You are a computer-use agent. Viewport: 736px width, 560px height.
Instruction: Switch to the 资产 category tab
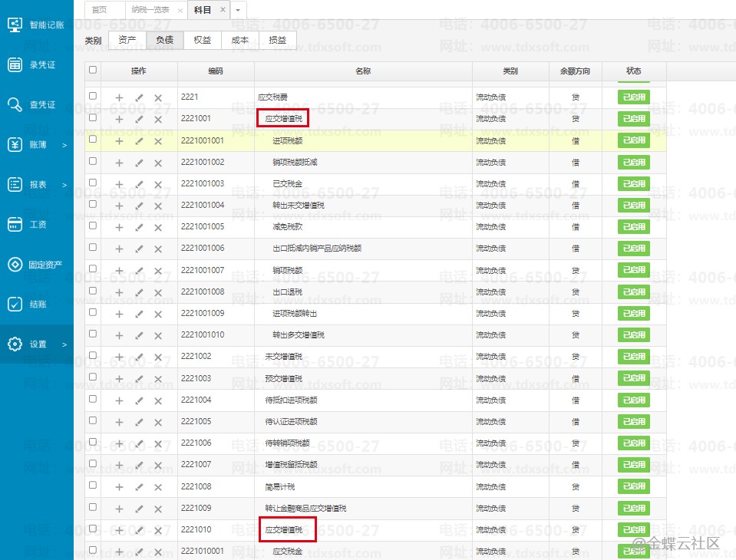tap(127, 40)
